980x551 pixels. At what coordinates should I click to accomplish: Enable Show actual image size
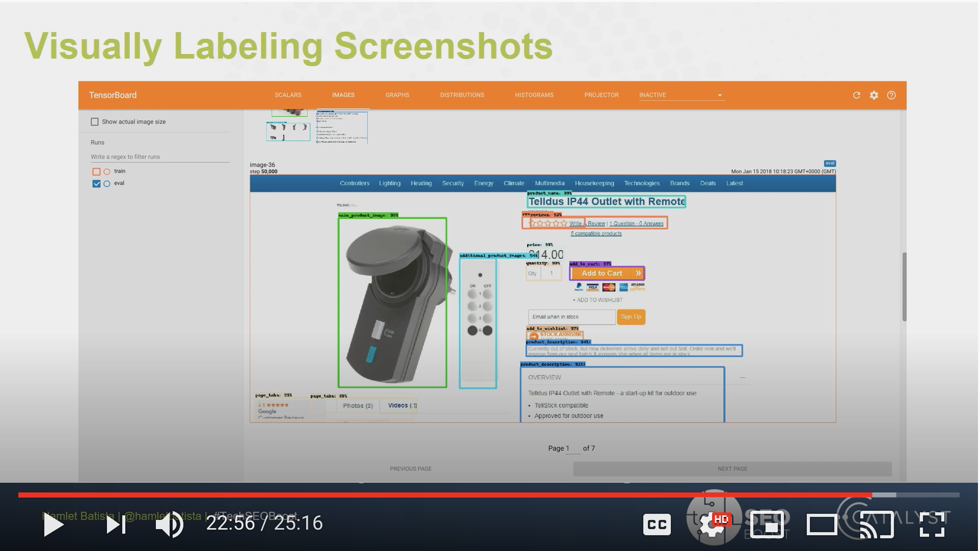pyautogui.click(x=95, y=122)
